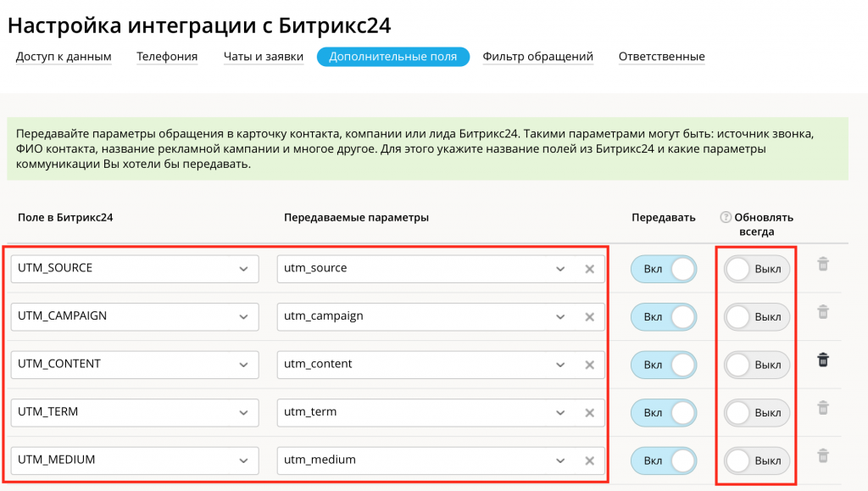Image resolution: width=868 pixels, height=491 pixels.
Task: Clear the utm_campaign value with the X icon
Action: coord(589,316)
